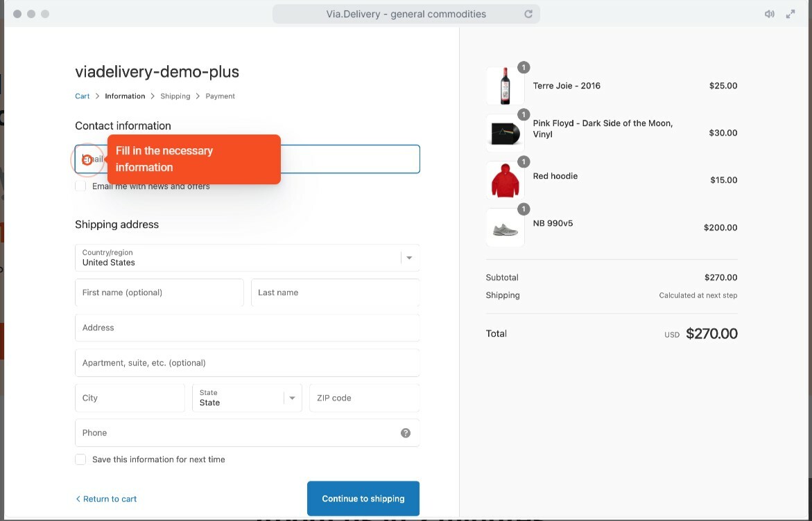Click into the Last name field
The height and width of the screenshot is (521, 812).
[x=335, y=292]
